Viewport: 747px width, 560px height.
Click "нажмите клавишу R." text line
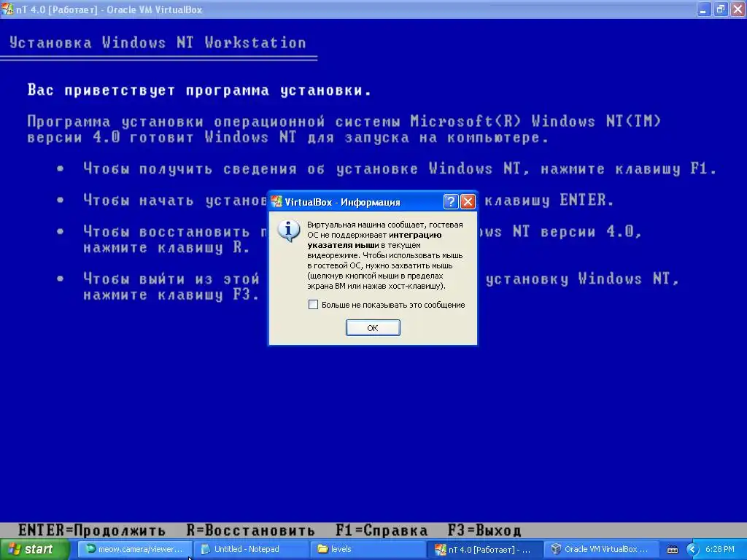click(166, 248)
